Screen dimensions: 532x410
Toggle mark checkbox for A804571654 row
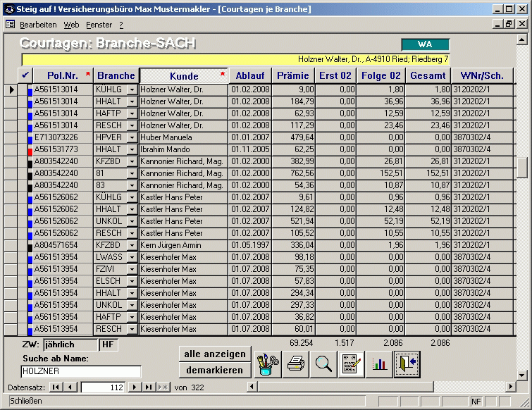[23, 245]
